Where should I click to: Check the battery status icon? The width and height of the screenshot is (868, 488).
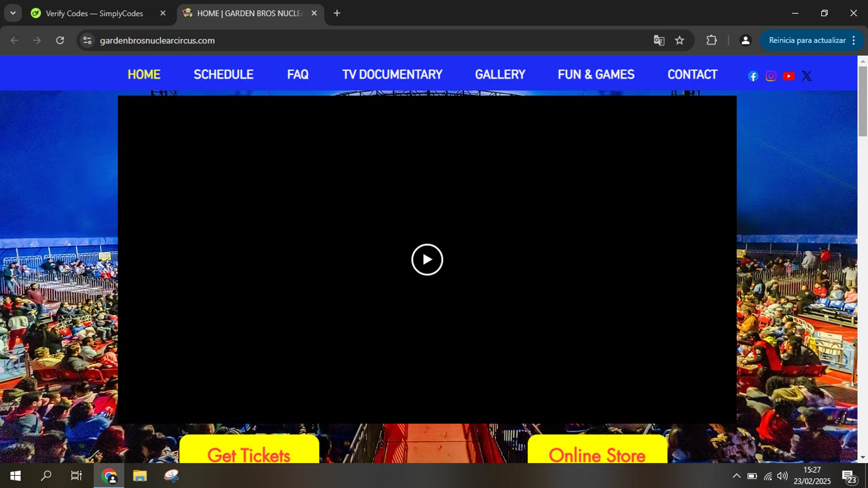[x=752, y=476]
